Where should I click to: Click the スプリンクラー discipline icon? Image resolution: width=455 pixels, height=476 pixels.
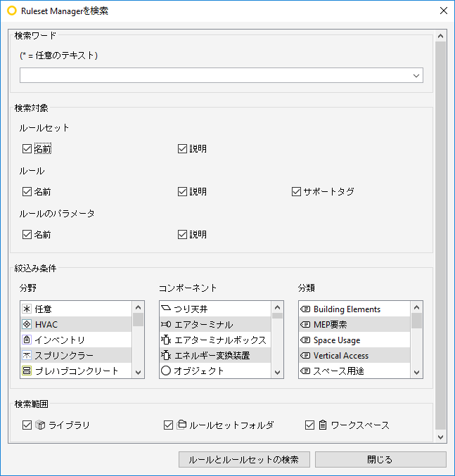[x=27, y=355]
